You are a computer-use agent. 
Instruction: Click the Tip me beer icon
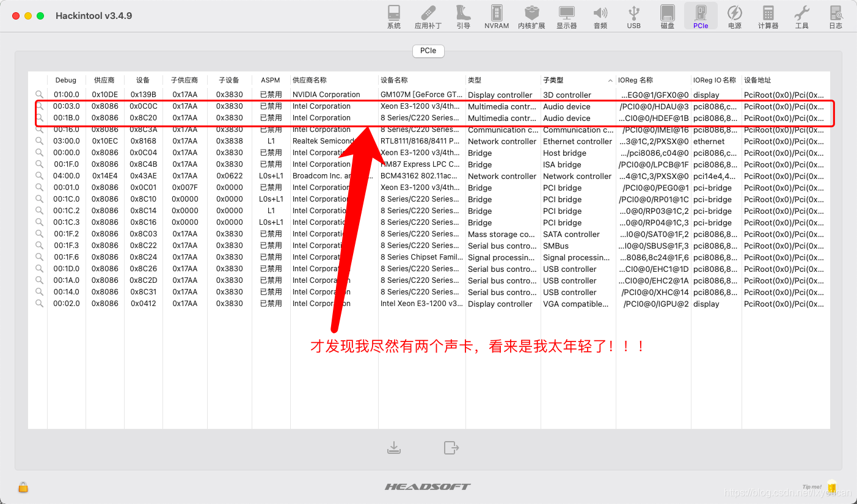(x=831, y=486)
